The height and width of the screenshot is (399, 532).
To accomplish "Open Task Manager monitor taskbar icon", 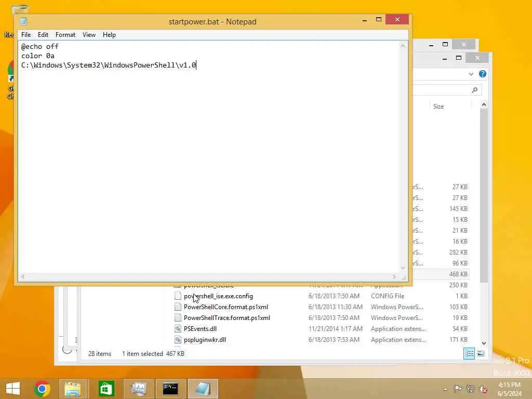I will coord(138,389).
